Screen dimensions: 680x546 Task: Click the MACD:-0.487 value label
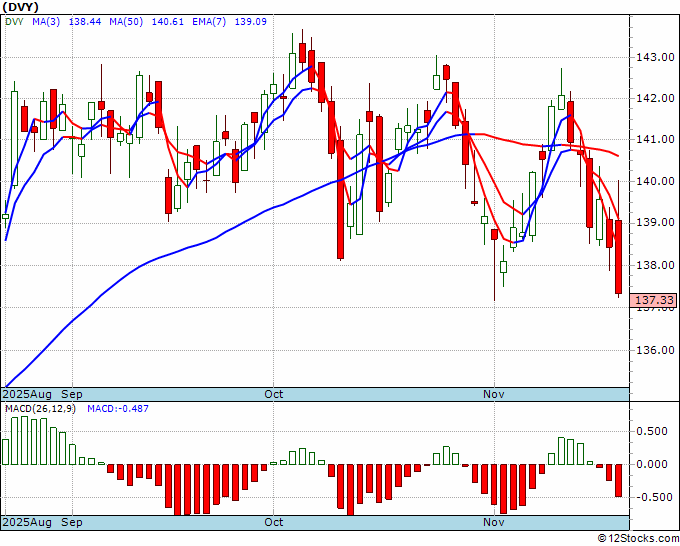[118, 409]
